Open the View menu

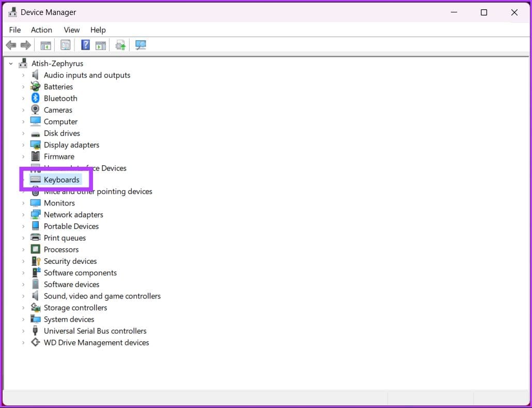click(72, 30)
